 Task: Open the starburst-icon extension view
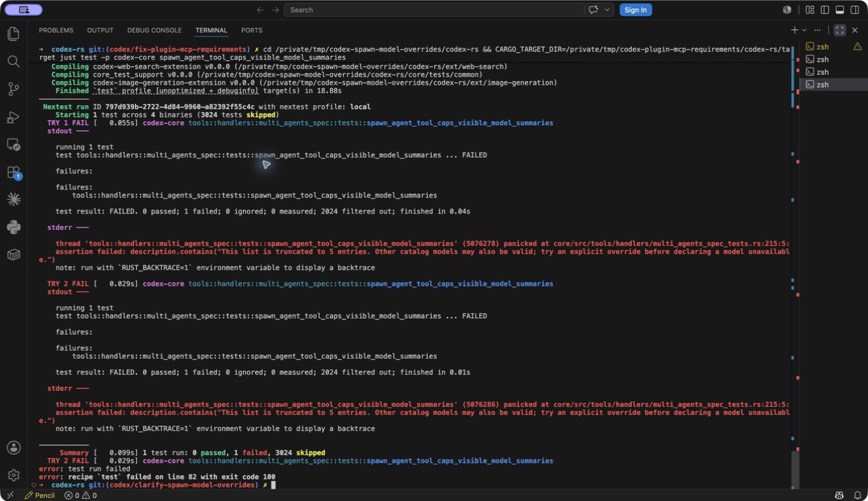pos(13,200)
